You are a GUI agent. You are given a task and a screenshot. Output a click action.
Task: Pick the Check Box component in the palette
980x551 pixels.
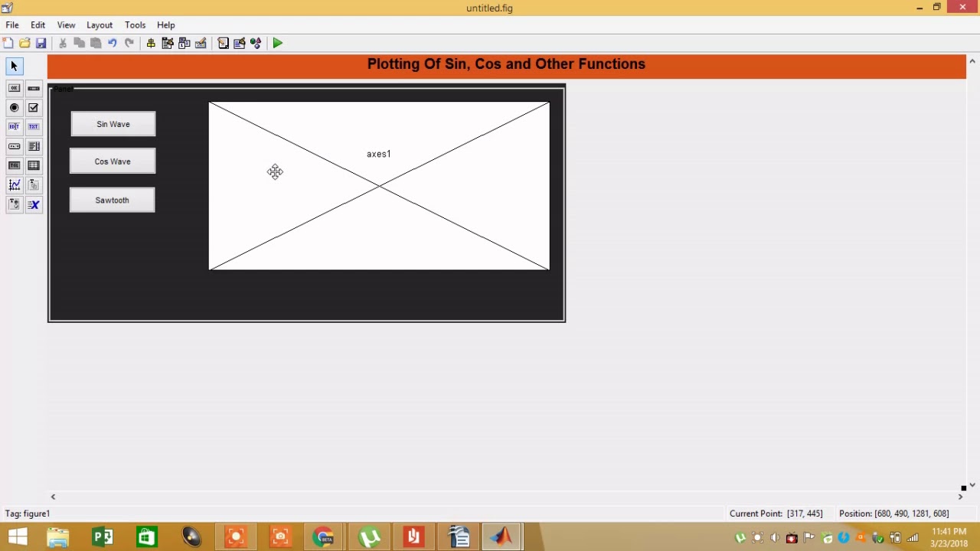pyautogui.click(x=34, y=108)
